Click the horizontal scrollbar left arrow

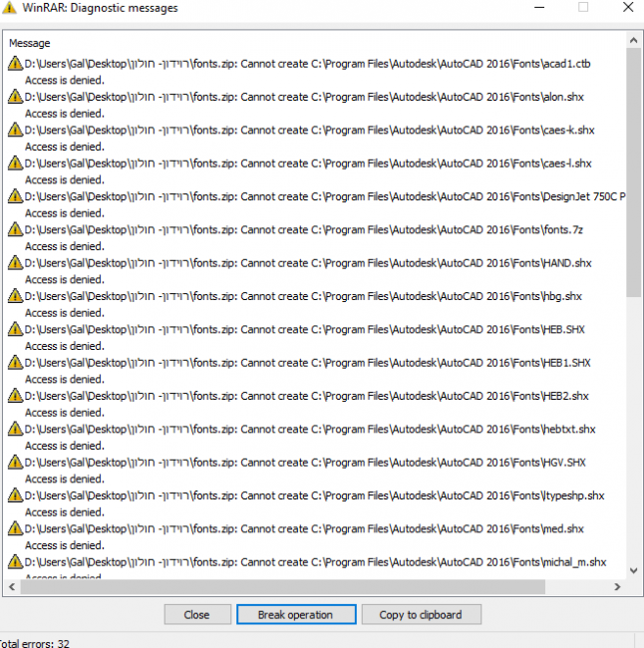coord(12,587)
